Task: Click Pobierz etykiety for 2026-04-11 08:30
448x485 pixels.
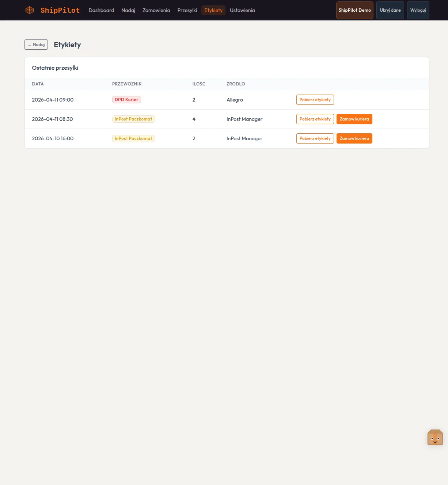Action: pos(315,119)
